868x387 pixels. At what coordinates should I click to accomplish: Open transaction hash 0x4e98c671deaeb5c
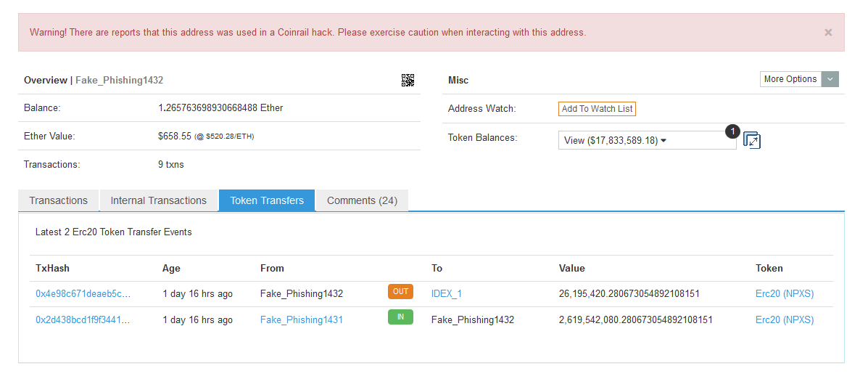pyautogui.click(x=83, y=294)
